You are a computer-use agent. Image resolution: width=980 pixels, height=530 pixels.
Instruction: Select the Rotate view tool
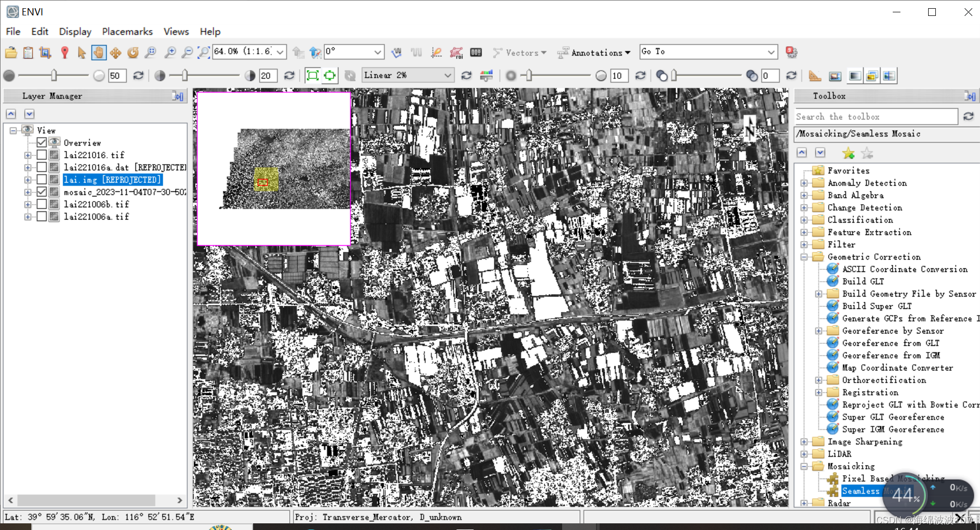pyautogui.click(x=133, y=52)
